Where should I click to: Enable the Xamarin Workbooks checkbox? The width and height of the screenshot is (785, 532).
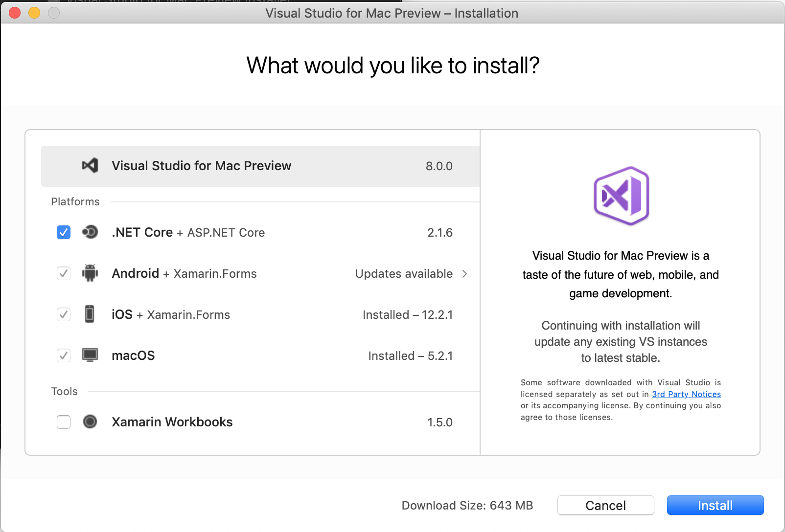[64, 421]
